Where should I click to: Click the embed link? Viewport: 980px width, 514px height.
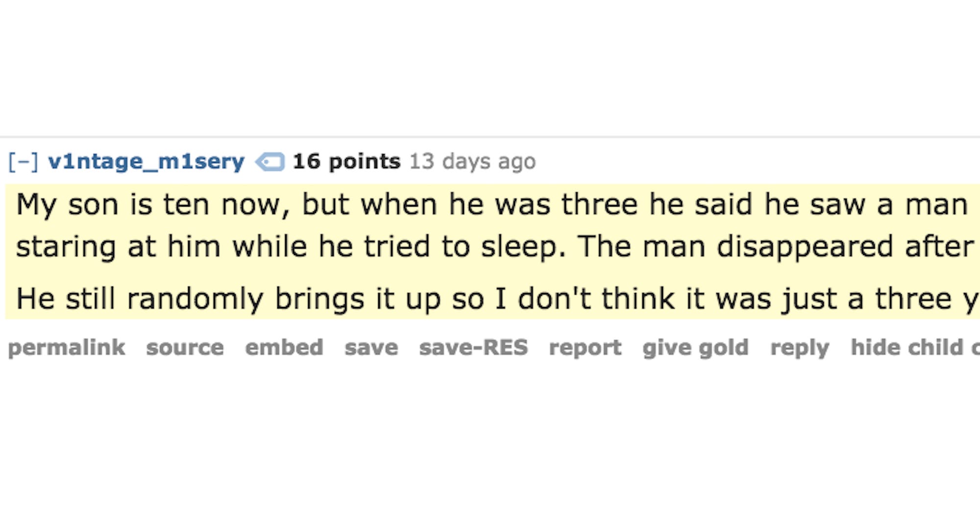point(284,348)
